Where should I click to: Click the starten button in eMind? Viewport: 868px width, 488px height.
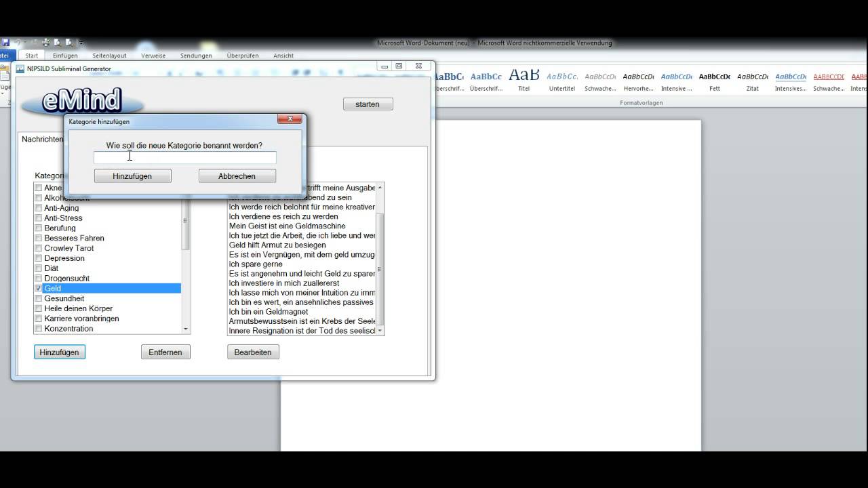click(x=368, y=104)
